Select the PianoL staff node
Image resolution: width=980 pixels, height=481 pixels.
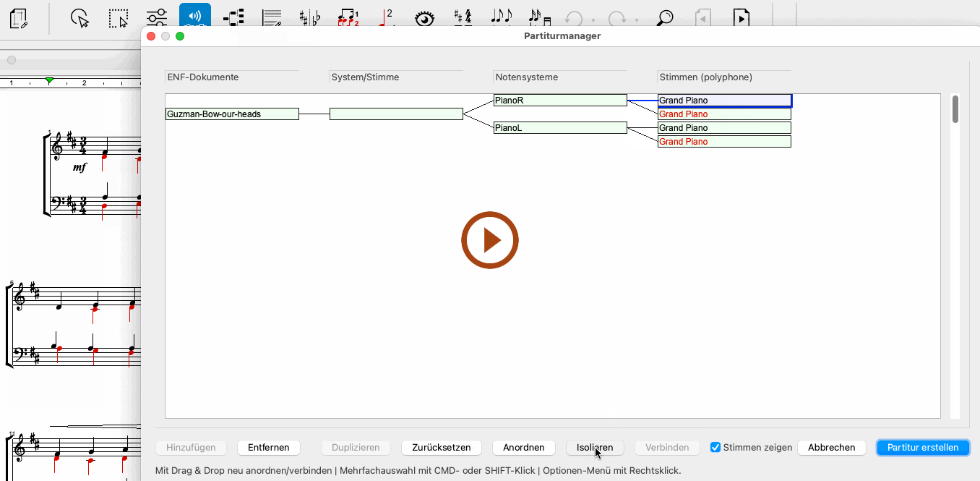559,128
